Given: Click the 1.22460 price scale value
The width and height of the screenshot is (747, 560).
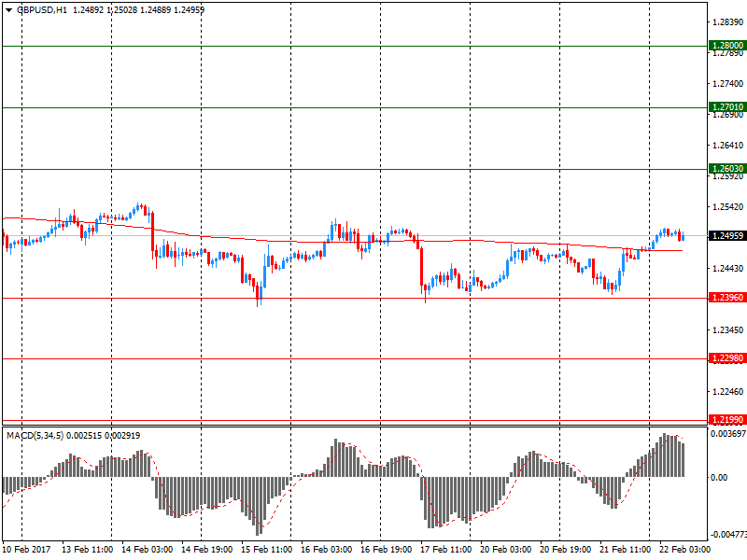Looking at the screenshot, I should coord(727,391).
